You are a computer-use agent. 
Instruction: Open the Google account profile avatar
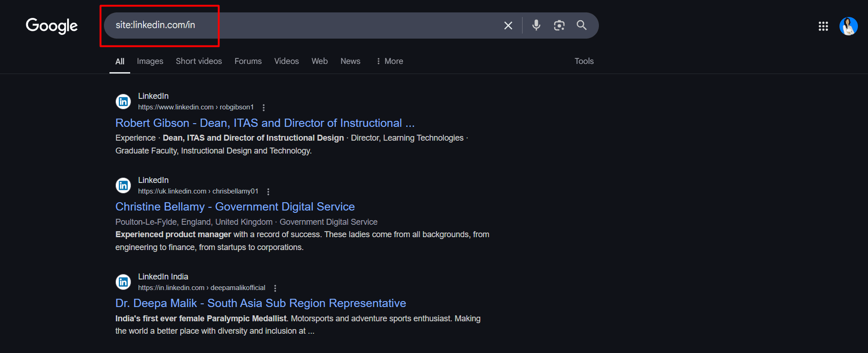coord(848,26)
